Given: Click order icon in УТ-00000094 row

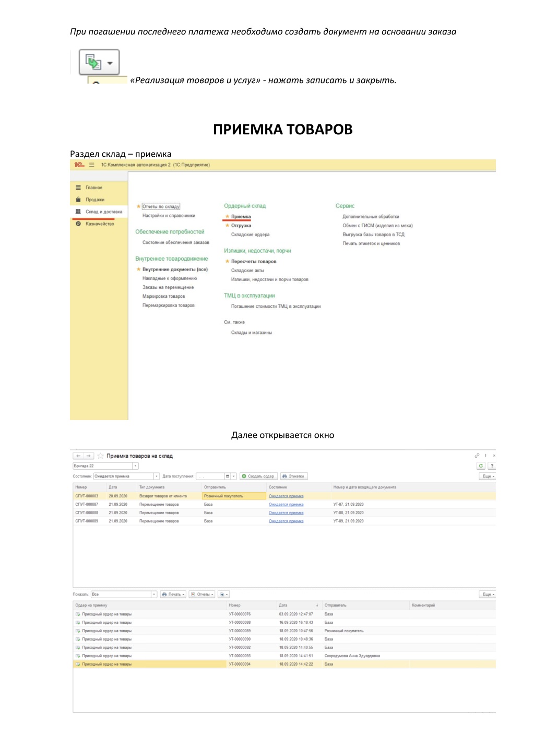Looking at the screenshot, I should 78,665.
